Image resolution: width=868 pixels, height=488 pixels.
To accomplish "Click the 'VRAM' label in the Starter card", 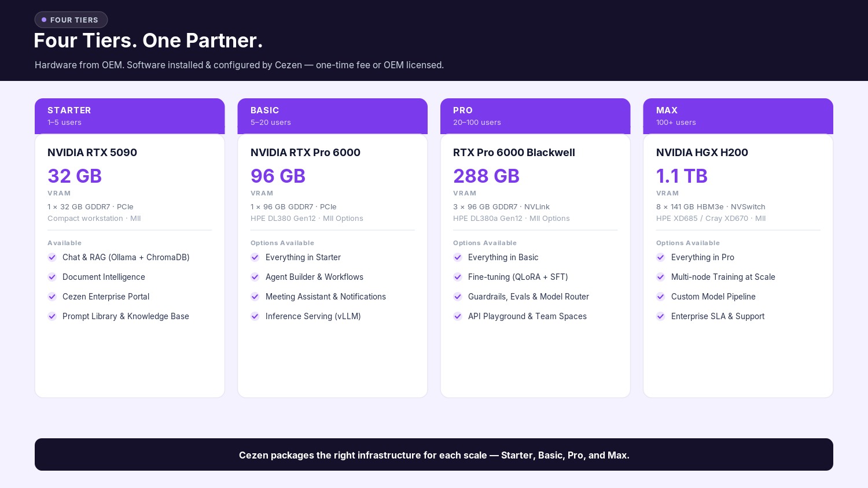I will [59, 193].
